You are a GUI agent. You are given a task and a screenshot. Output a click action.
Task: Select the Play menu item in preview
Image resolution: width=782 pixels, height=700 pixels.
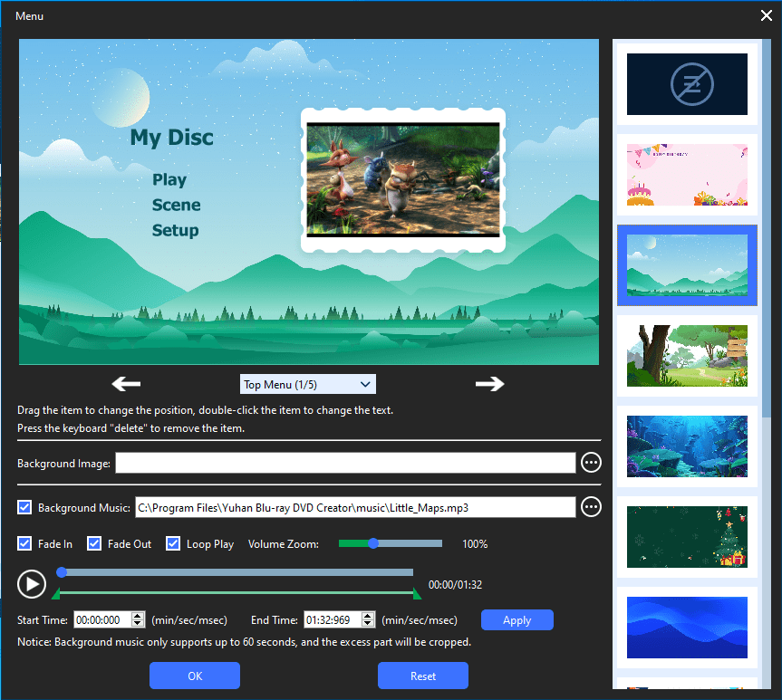pos(169,179)
